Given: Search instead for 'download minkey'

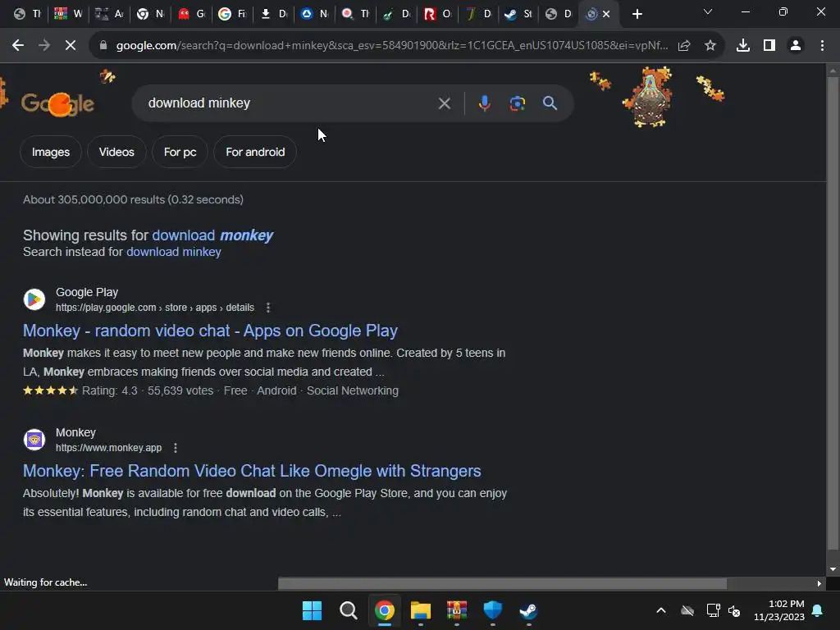Looking at the screenshot, I should pyautogui.click(x=174, y=252).
